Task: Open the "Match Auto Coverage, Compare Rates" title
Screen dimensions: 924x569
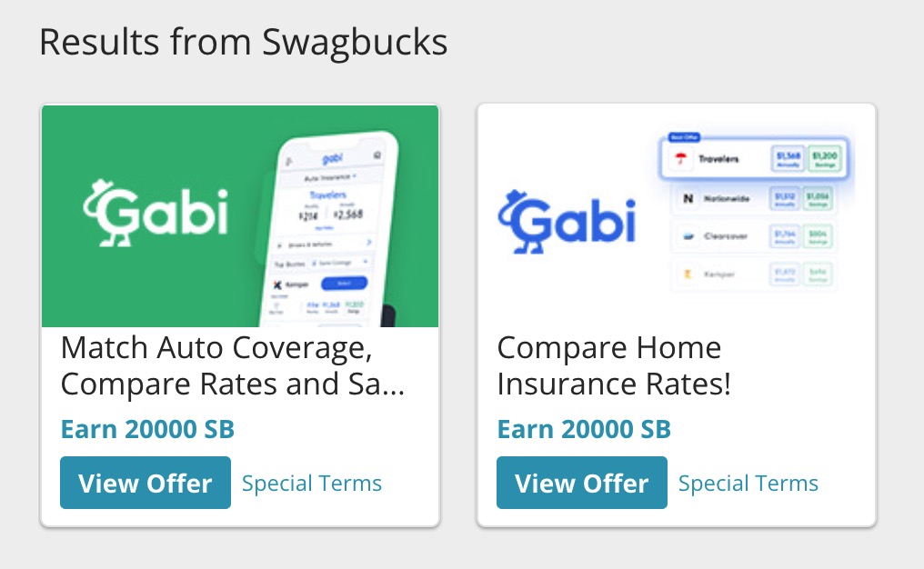Action: point(233,365)
